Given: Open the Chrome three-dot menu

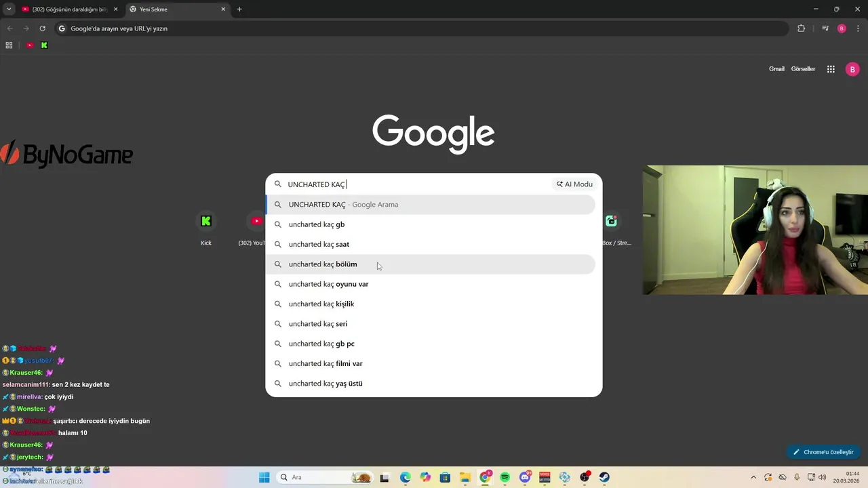Looking at the screenshot, I should tap(858, 28).
